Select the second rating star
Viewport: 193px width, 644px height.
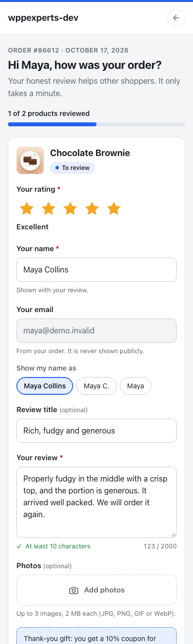[48, 209]
